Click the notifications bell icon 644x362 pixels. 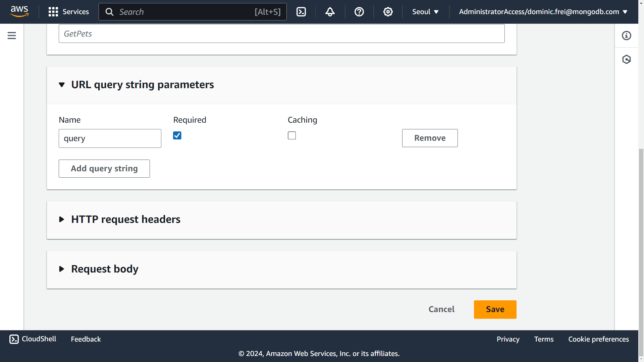pyautogui.click(x=329, y=12)
